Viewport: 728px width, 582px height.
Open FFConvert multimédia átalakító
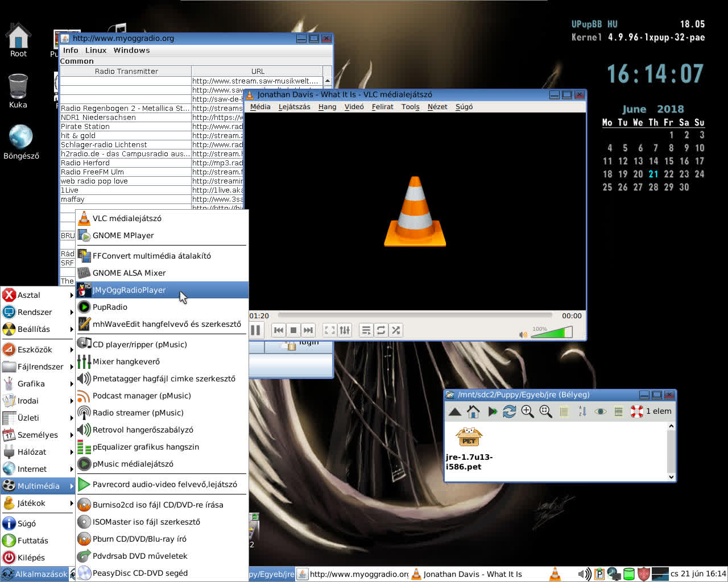tap(162, 256)
